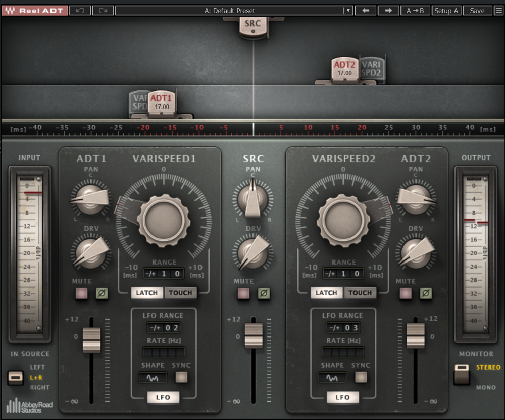Click the ADT2 PAN knob
This screenshot has width=505, height=420.
tap(416, 198)
